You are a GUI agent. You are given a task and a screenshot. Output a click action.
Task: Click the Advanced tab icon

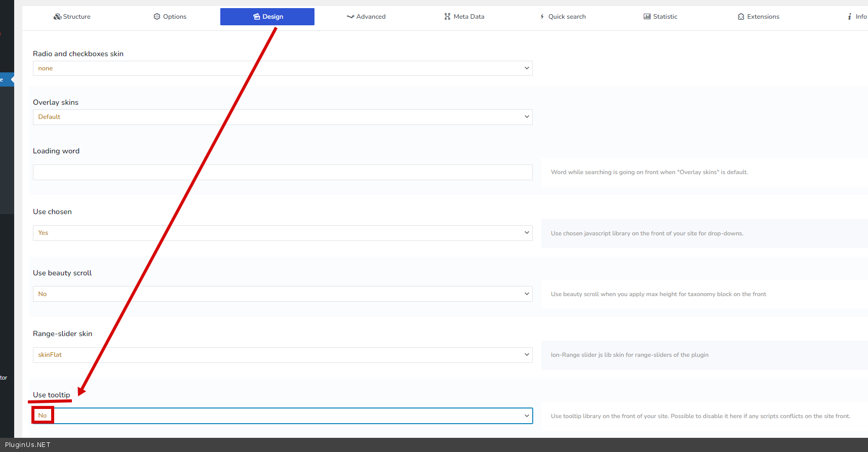point(350,17)
